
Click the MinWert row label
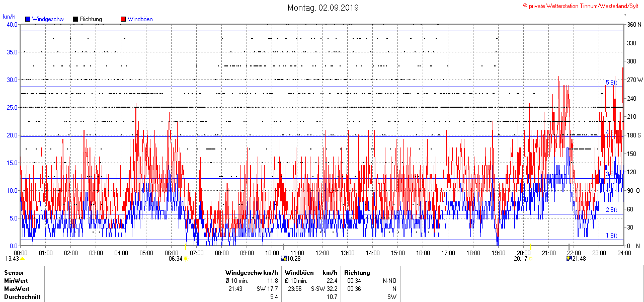coord(16,281)
